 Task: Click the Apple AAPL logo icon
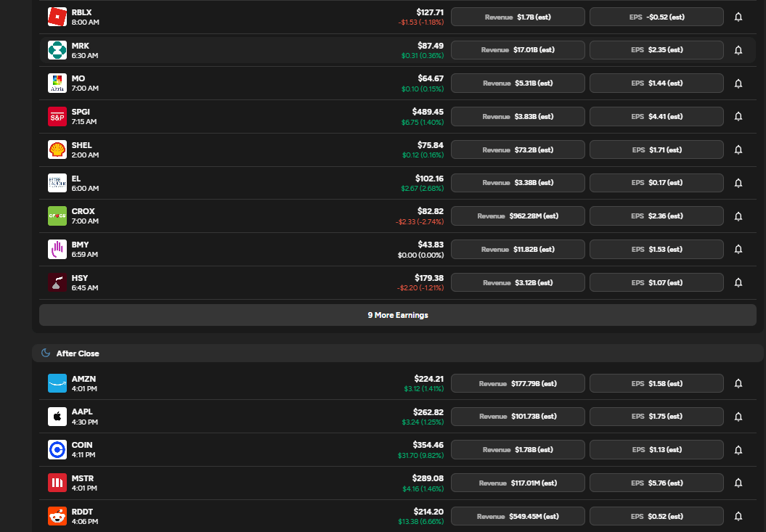coord(57,417)
